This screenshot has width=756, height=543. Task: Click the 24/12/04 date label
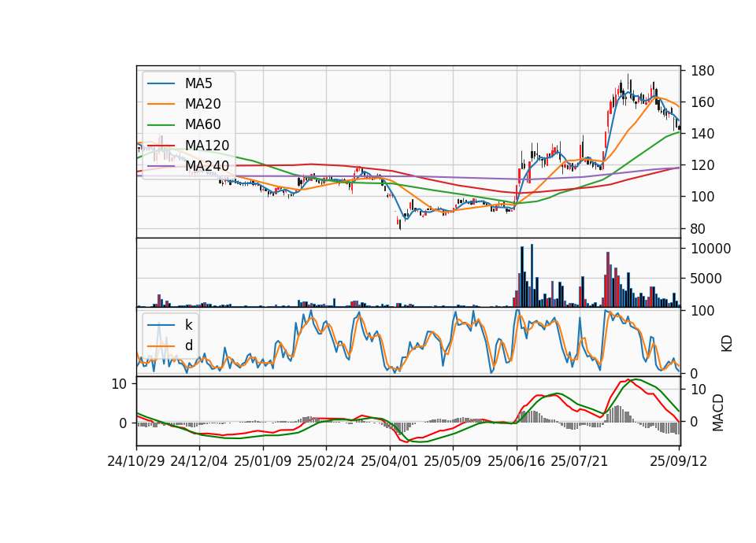[199, 461]
